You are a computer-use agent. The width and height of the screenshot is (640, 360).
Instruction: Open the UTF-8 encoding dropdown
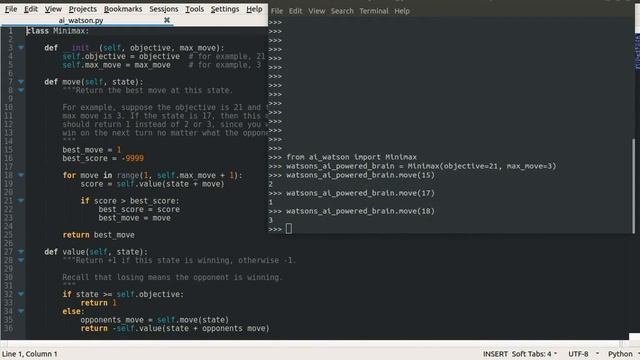pos(583,354)
